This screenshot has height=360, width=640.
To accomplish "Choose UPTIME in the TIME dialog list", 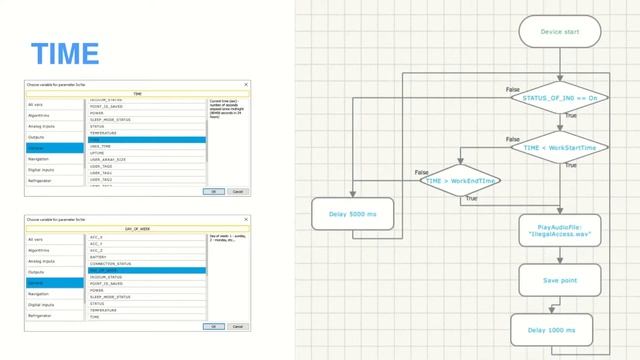I will click(147, 153).
